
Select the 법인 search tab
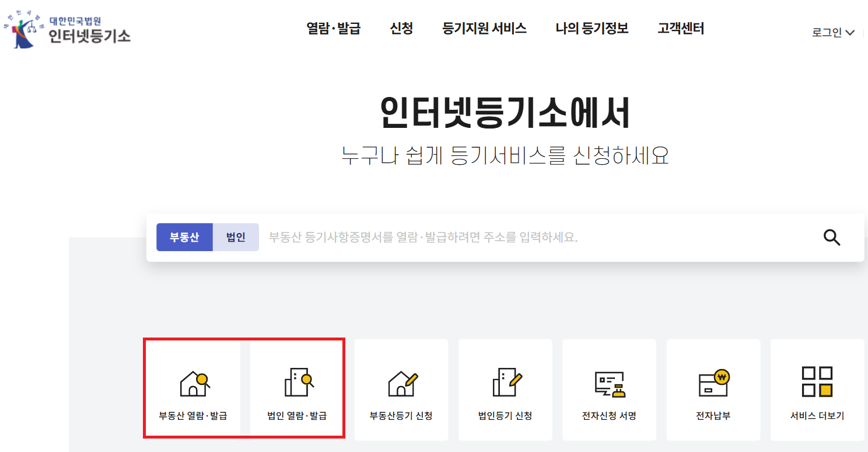click(x=236, y=237)
